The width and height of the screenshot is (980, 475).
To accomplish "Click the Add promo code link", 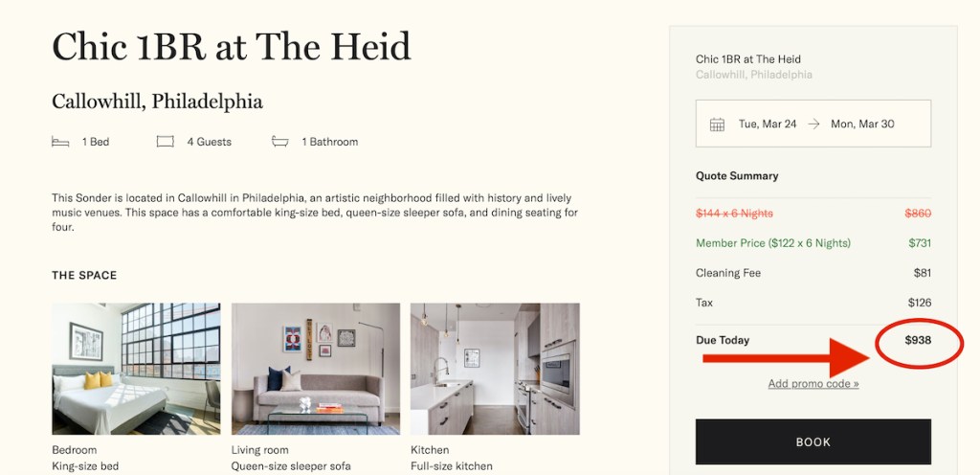I will (813, 384).
